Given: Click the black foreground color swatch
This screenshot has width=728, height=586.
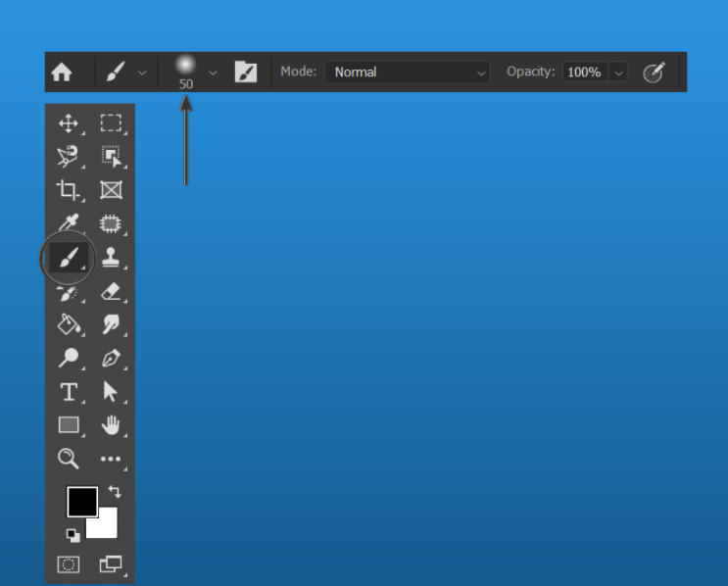Looking at the screenshot, I should [x=82, y=502].
